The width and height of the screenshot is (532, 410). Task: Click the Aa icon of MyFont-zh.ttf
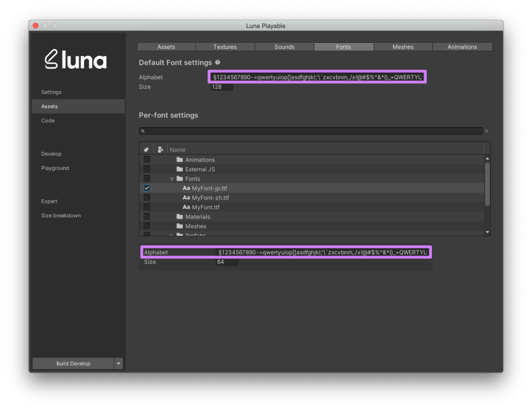pos(186,197)
